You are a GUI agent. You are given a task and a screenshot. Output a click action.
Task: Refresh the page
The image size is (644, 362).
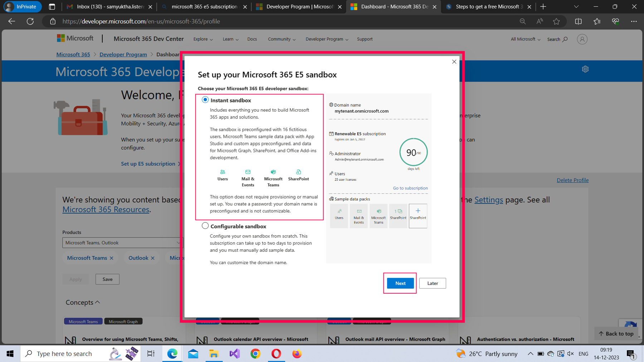[30, 21]
